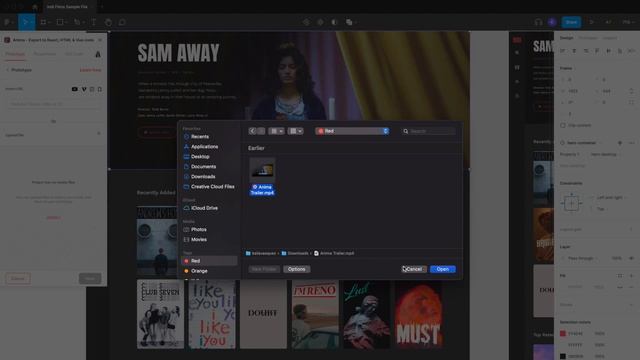This screenshot has height=360, width=640.
Task: Click the user avatar in Figma toolbar
Action: coord(552,22)
